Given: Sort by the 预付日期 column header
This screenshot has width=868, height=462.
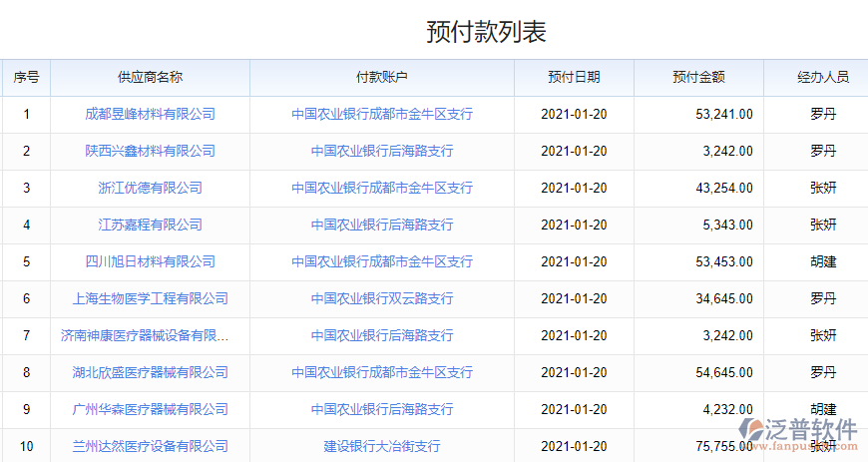Looking at the screenshot, I should [x=574, y=77].
